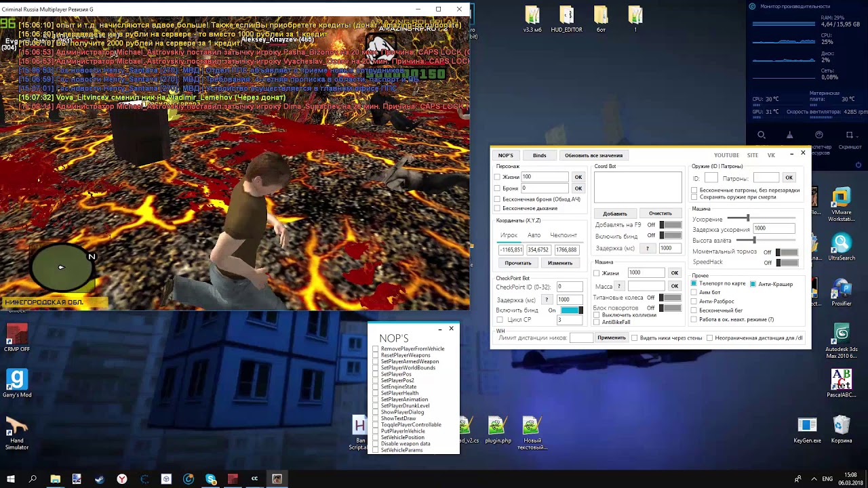
Task: Switch to the Чекпоинт coordinates tab
Action: pyautogui.click(x=564, y=235)
